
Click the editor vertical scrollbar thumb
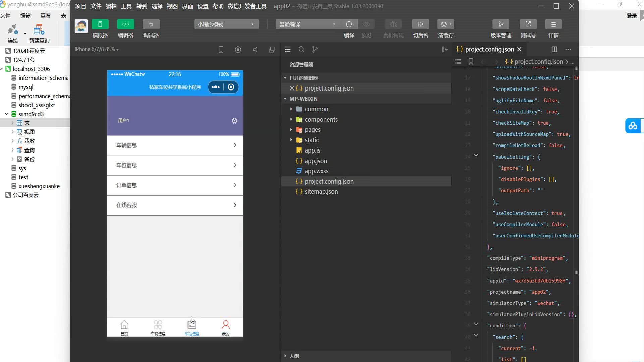pos(576,272)
